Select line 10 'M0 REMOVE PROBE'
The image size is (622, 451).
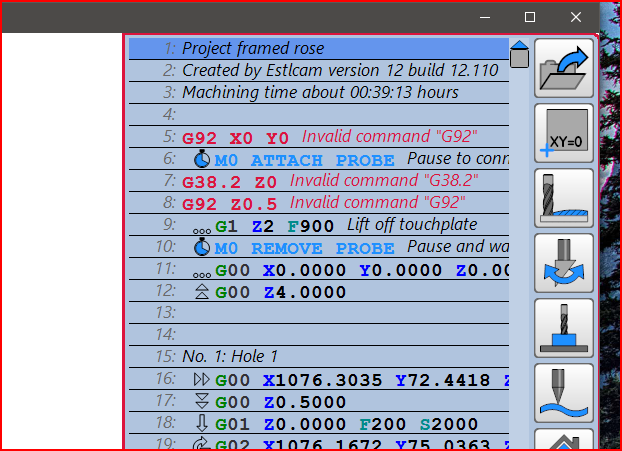[x=319, y=247]
